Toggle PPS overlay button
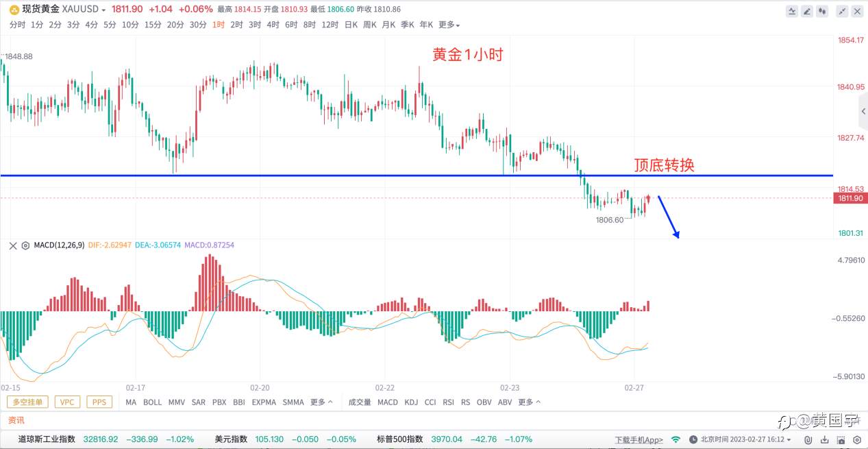 point(99,402)
